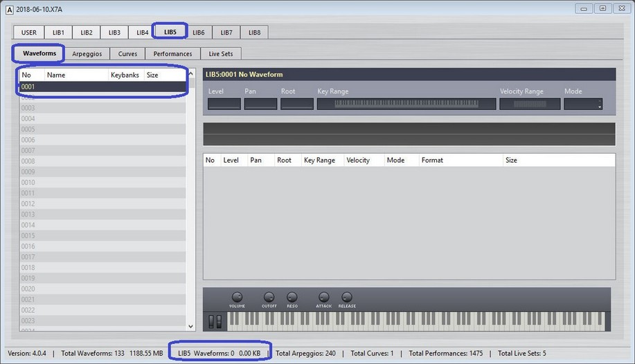
Task: Open the Mode dropdown
Action: (583, 104)
